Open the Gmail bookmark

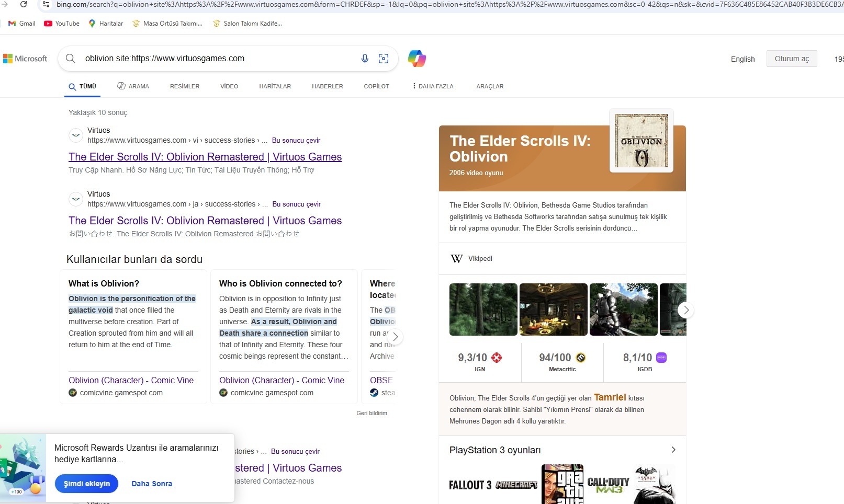click(22, 24)
